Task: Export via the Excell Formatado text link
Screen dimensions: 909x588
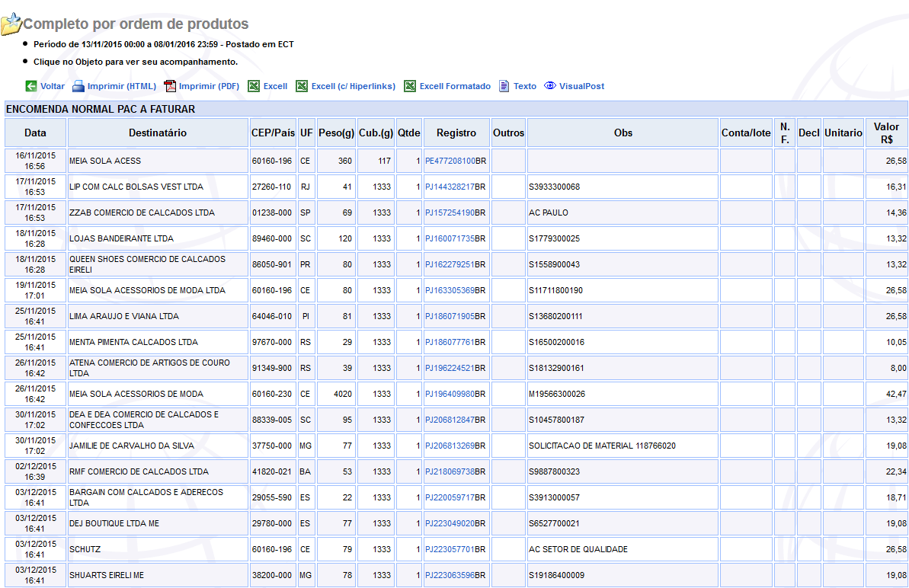Action: (x=455, y=86)
